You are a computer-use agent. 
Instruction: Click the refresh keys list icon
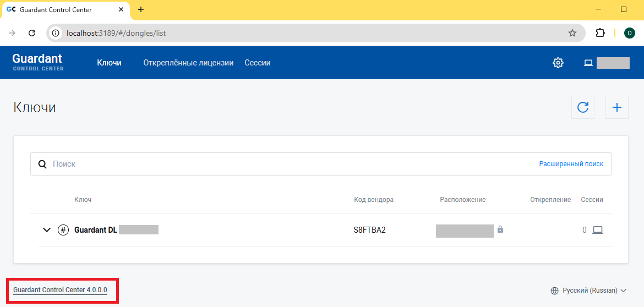pyautogui.click(x=583, y=107)
